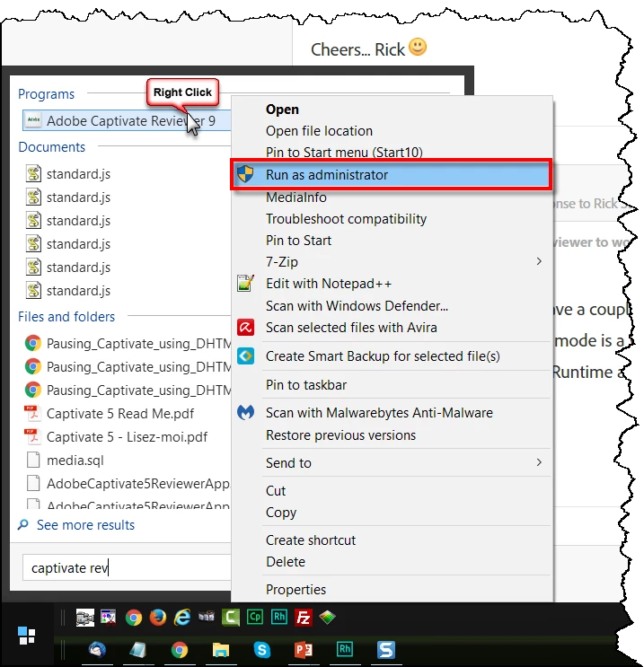The image size is (644, 667).
Task: Open the film strip quick launch icon
Action: (207, 616)
